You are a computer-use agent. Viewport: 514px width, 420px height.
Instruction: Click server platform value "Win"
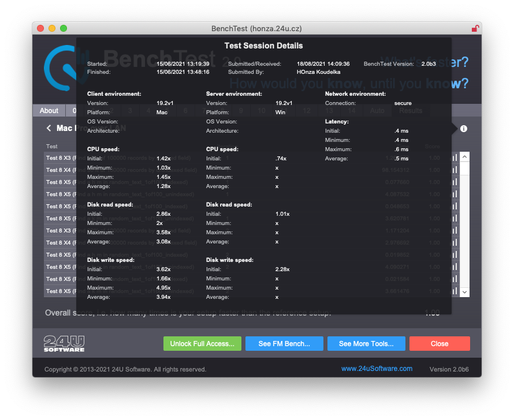coord(280,112)
